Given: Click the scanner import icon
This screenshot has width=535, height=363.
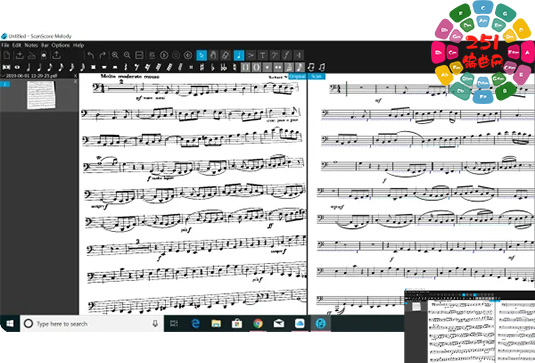Looking at the screenshot, I should [x=32, y=55].
